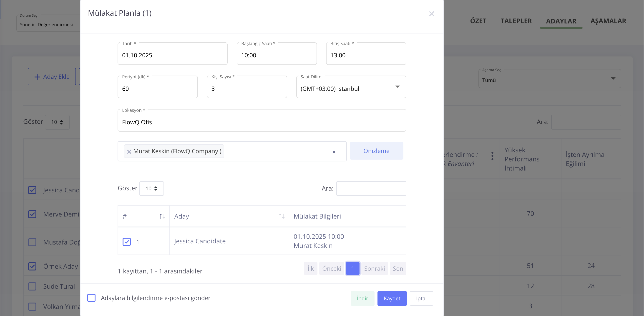Uncheck Jessica Candidate row in interview table
The width and height of the screenshot is (644, 316).
[x=126, y=242]
